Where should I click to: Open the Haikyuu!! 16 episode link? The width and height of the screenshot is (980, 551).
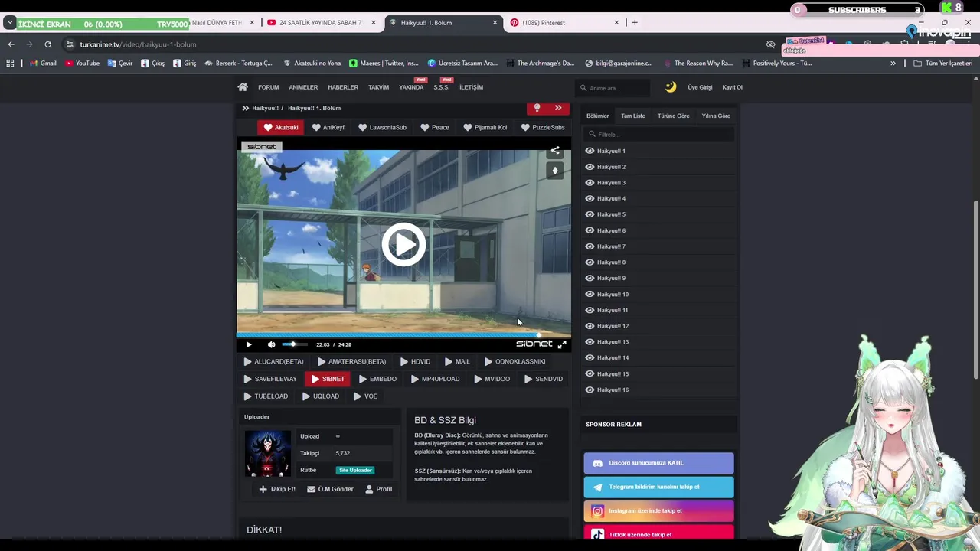click(x=612, y=390)
